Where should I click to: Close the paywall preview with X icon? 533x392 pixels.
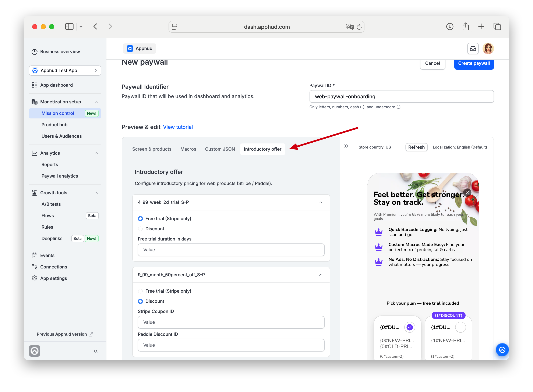coord(467,192)
